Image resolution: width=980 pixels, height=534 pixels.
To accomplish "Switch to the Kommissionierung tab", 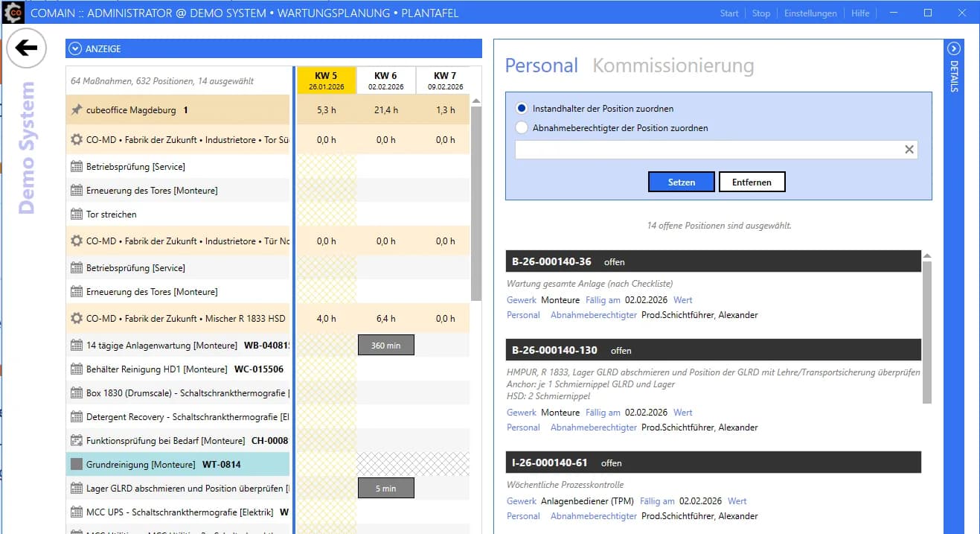I will coord(673,66).
